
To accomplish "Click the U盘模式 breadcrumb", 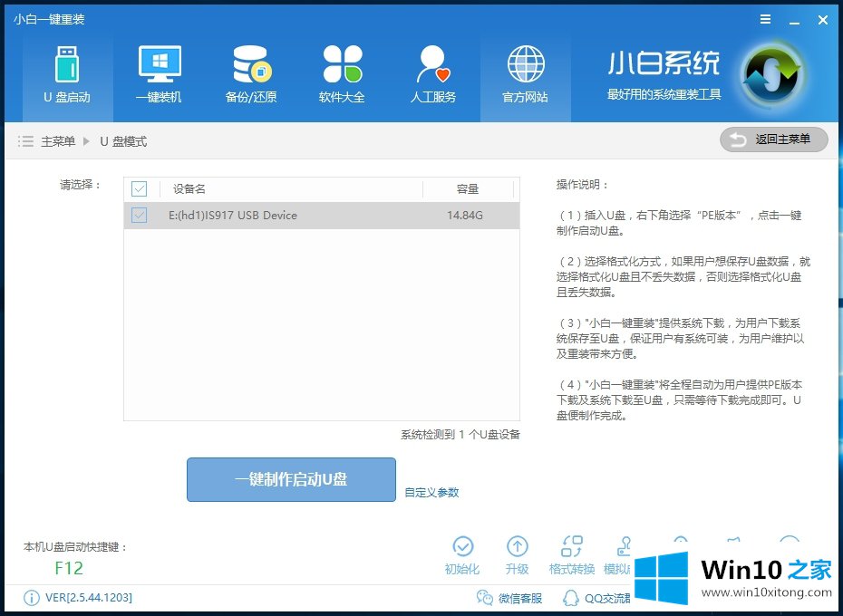I will [123, 141].
